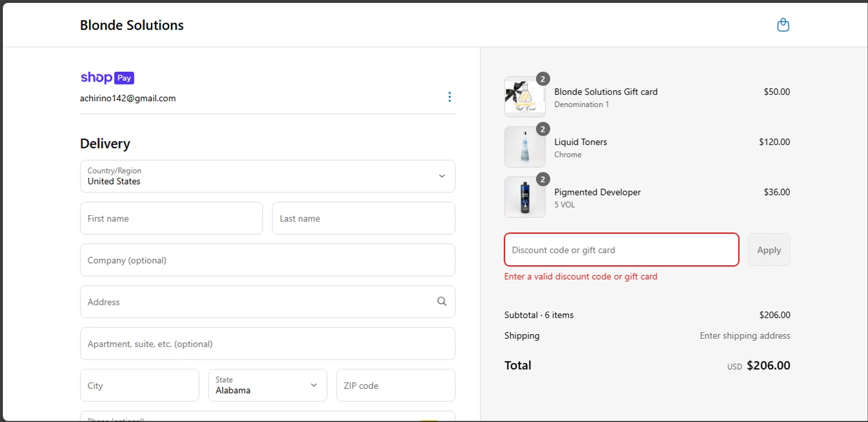Open the Country/Region dropdown
868x422 pixels.
(x=267, y=176)
